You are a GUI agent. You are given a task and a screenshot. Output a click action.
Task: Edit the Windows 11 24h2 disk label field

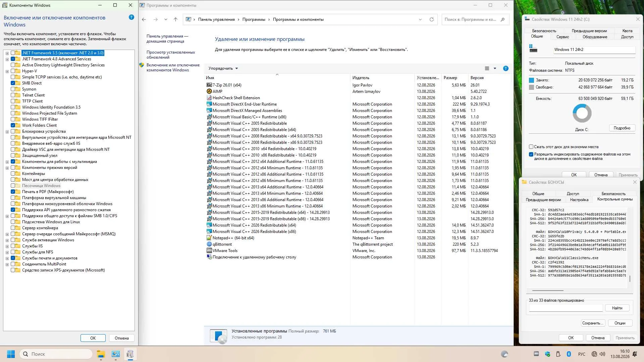point(594,50)
